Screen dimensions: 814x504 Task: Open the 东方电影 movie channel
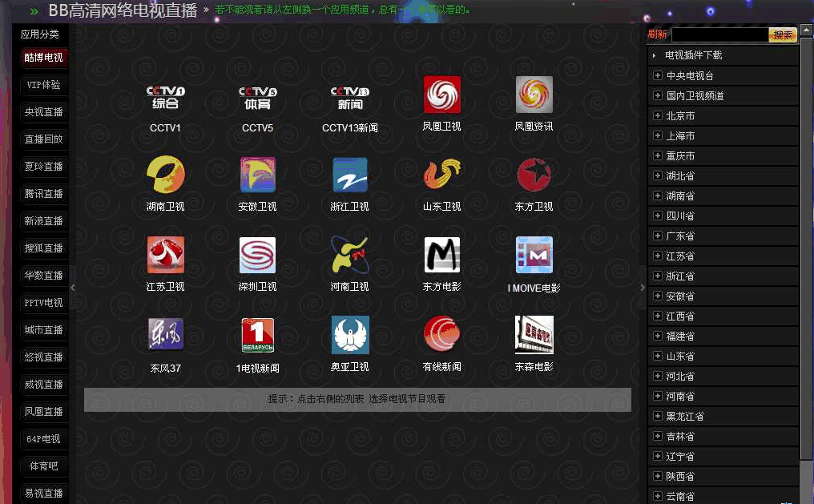[x=441, y=255]
